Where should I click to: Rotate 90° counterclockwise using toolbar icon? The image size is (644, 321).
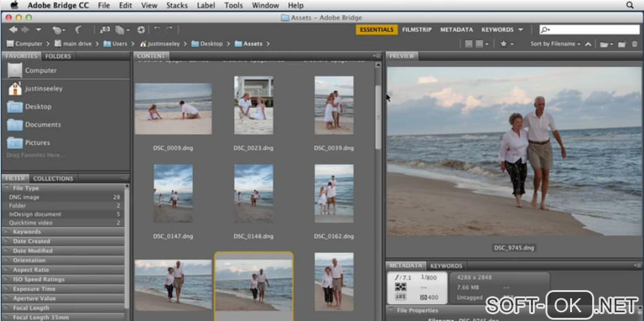[x=157, y=30]
